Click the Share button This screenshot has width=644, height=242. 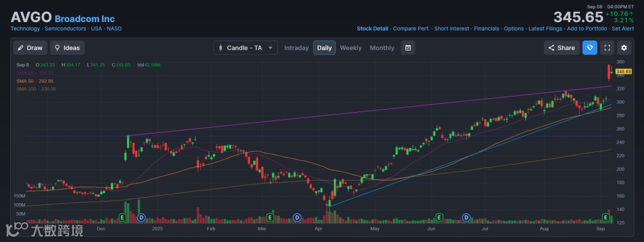coord(562,48)
